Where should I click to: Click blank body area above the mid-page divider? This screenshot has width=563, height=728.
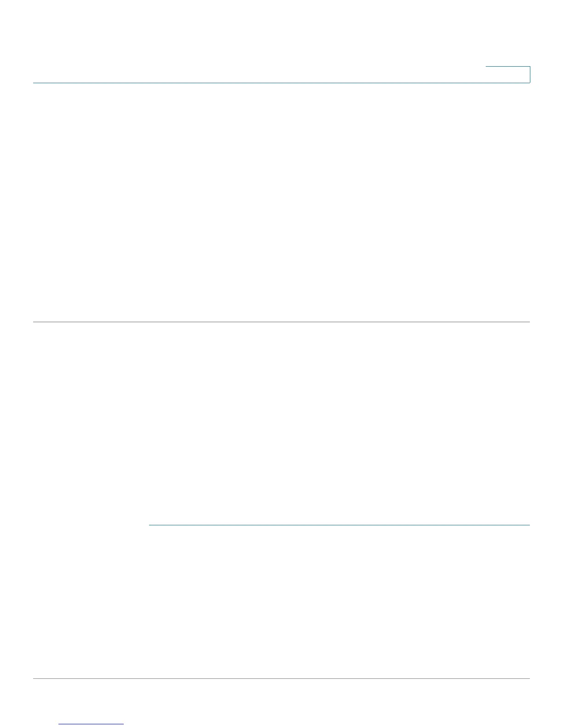point(281,202)
